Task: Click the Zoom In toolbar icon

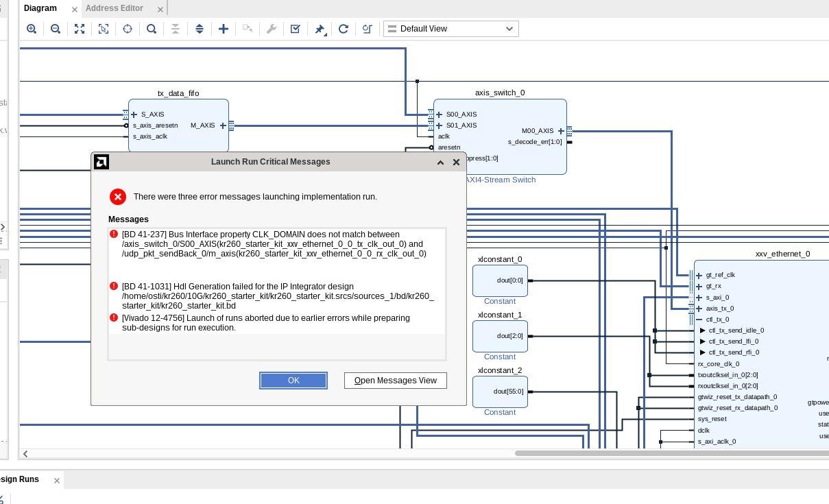Action: click(x=32, y=29)
